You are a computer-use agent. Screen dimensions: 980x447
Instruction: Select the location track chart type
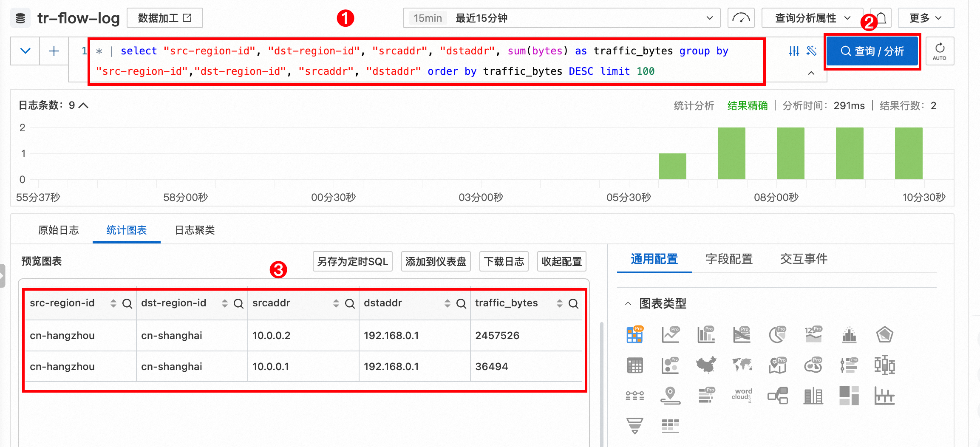(670, 396)
